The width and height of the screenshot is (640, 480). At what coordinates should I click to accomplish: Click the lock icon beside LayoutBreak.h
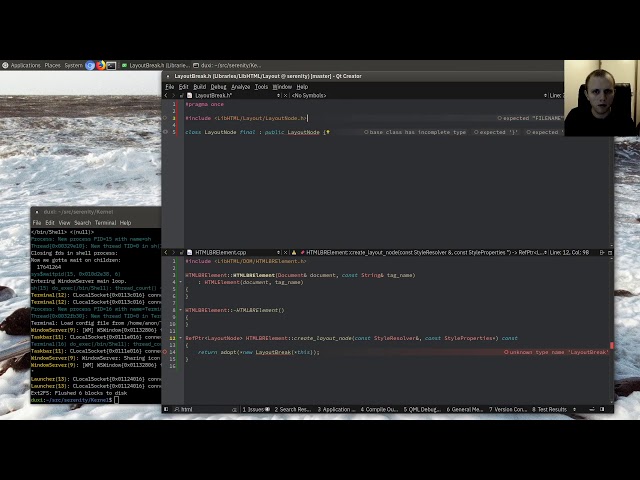coord(181,96)
